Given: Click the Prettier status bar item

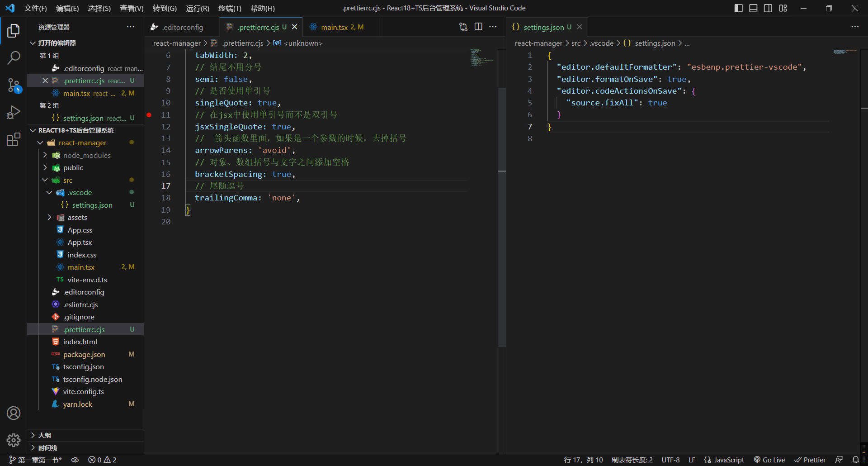Looking at the screenshot, I should pyautogui.click(x=810, y=460).
